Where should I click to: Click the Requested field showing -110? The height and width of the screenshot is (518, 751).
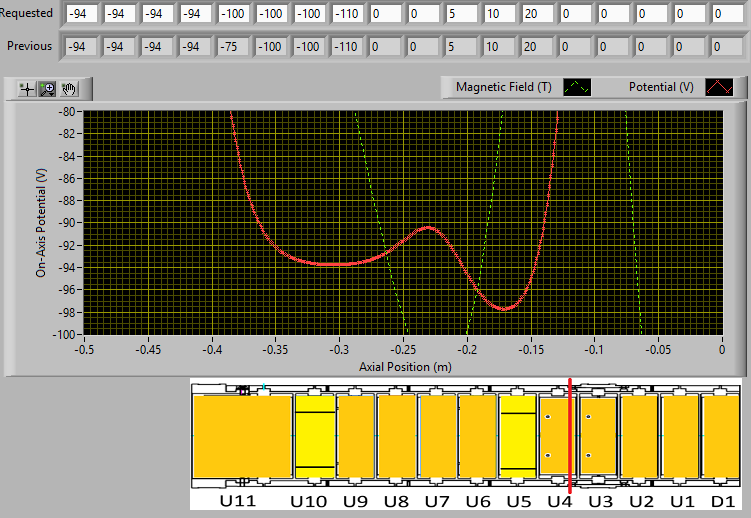[347, 15]
